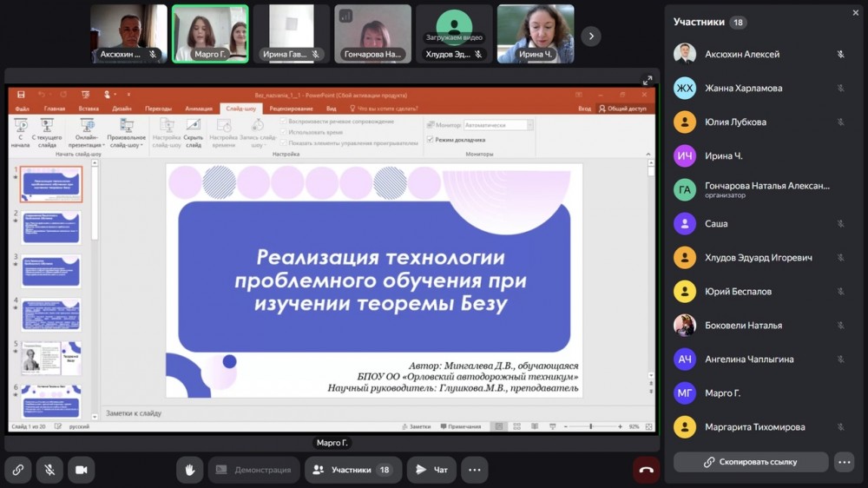Toggle the camera button
Viewport: 868px width, 488px height.
82,470
